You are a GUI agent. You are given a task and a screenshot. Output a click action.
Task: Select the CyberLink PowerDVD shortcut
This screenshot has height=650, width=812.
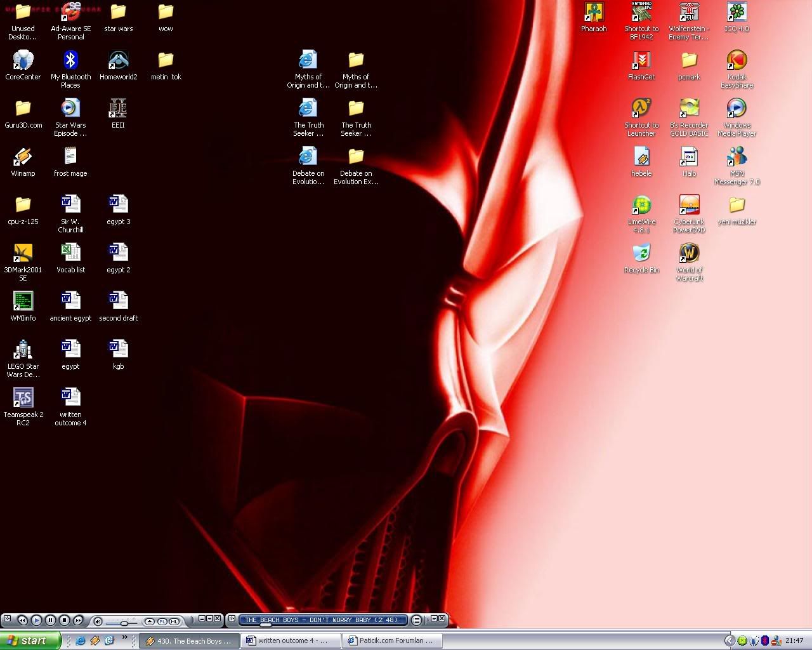click(689, 214)
